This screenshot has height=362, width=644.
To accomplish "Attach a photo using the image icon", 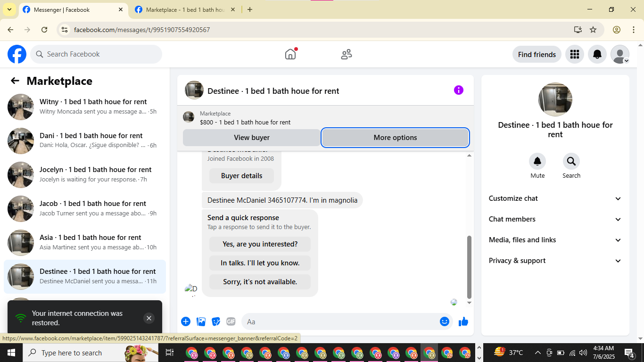I will click(201, 321).
